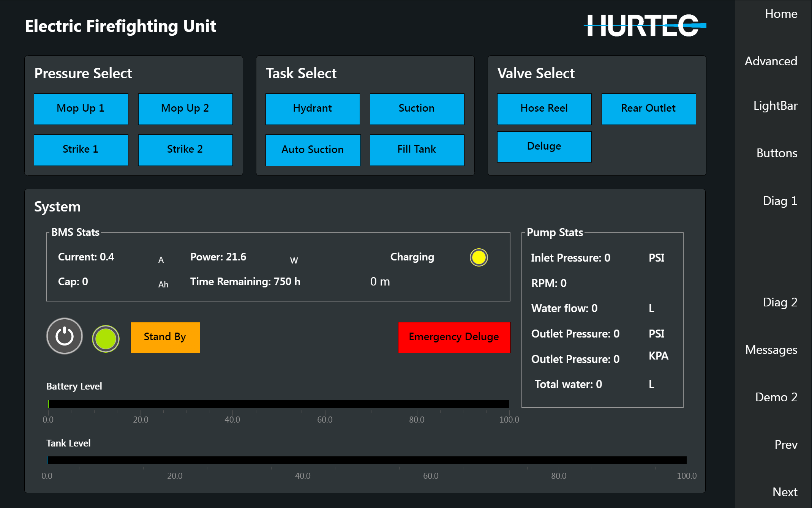Click the Power: 21.6 reading

[x=218, y=257]
